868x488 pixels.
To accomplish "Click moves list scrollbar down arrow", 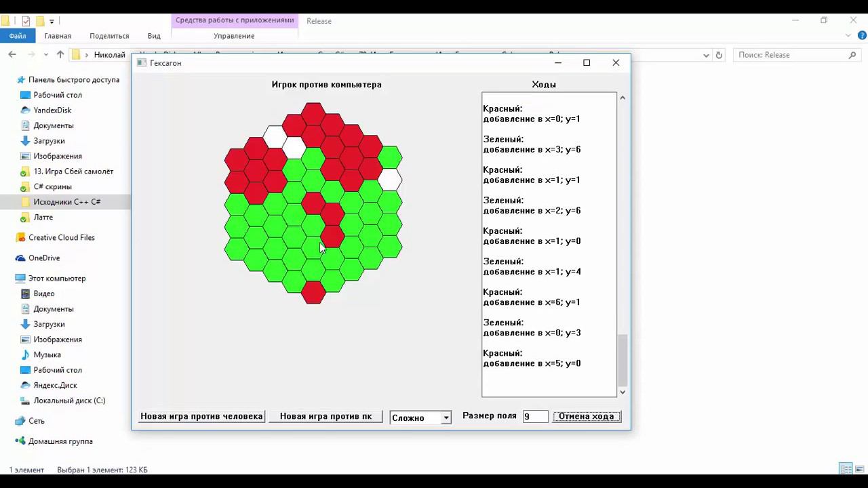I will (x=623, y=392).
